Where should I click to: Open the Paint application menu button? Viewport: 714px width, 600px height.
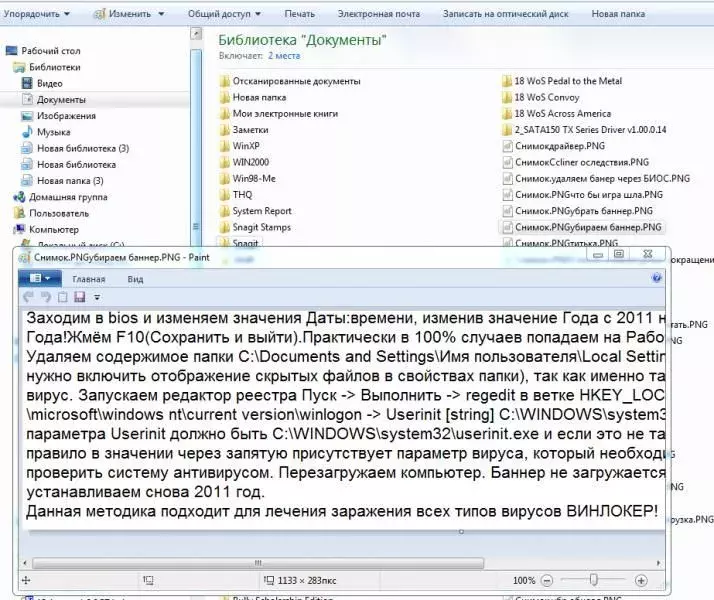(x=40, y=278)
